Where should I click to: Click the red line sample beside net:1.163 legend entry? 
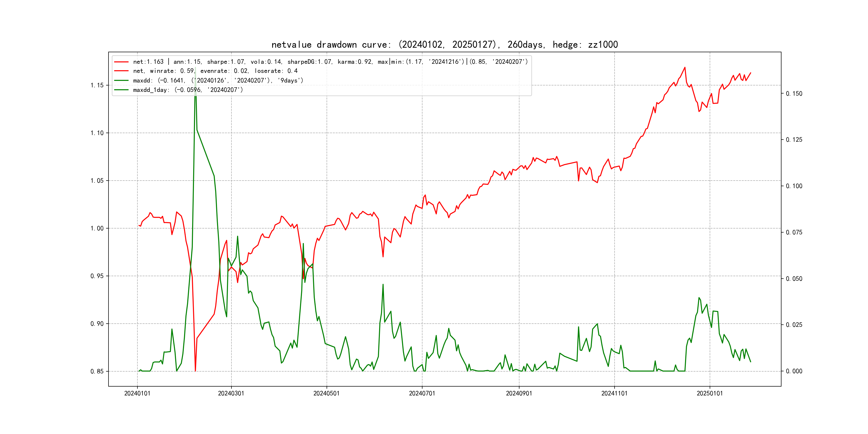click(121, 62)
